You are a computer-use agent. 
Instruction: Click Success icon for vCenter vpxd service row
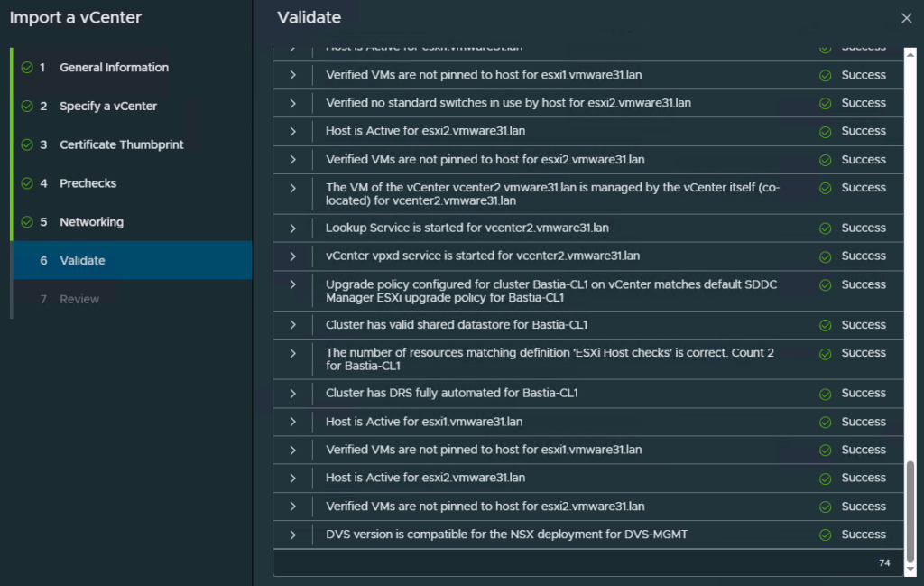click(x=825, y=256)
